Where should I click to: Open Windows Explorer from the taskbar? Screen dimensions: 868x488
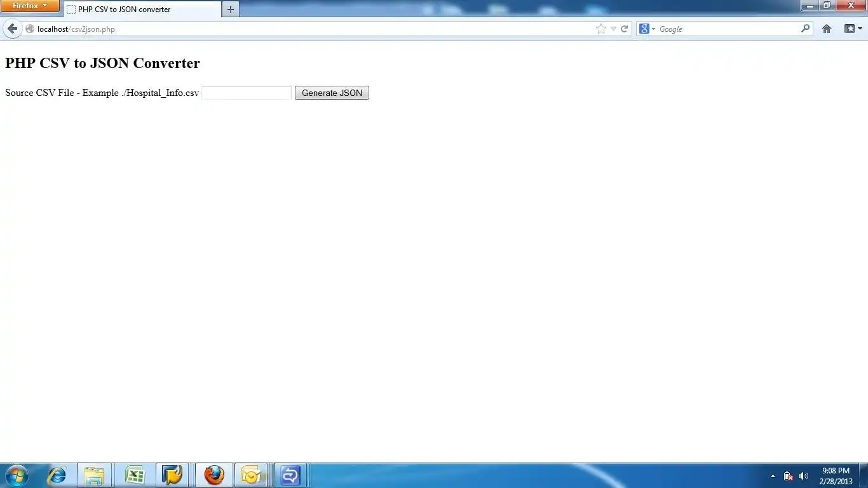94,475
